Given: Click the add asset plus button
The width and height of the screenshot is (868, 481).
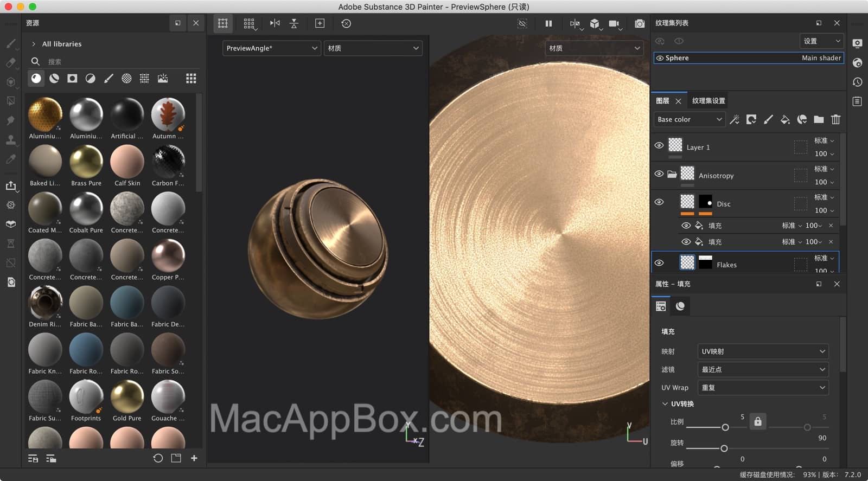Looking at the screenshot, I should click(194, 458).
